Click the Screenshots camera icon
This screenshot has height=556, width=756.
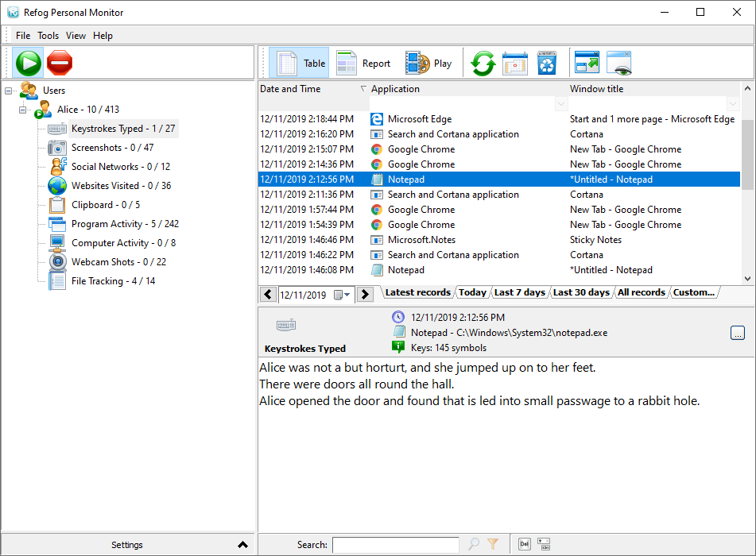click(57, 148)
